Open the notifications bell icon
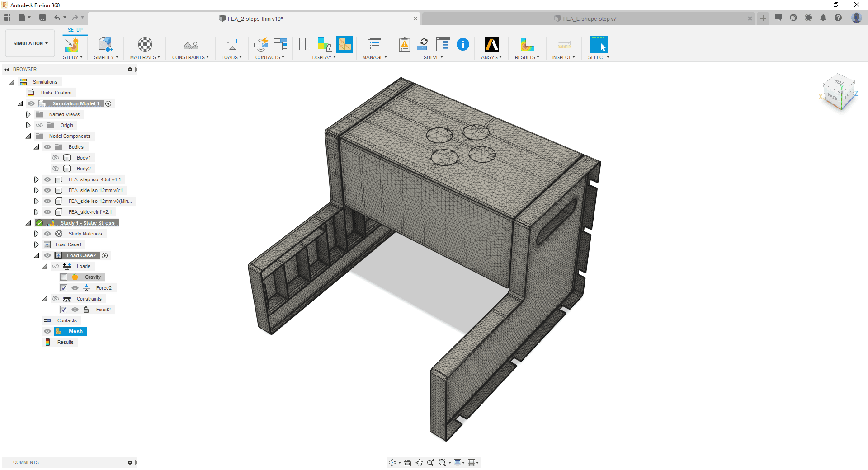Viewport: 868px width, 470px height. [823, 18]
